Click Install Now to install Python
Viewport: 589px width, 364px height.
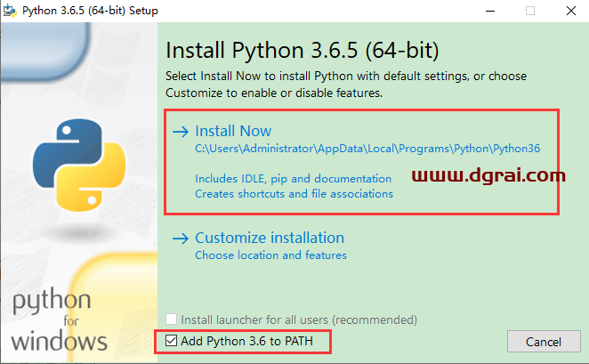coord(233,131)
